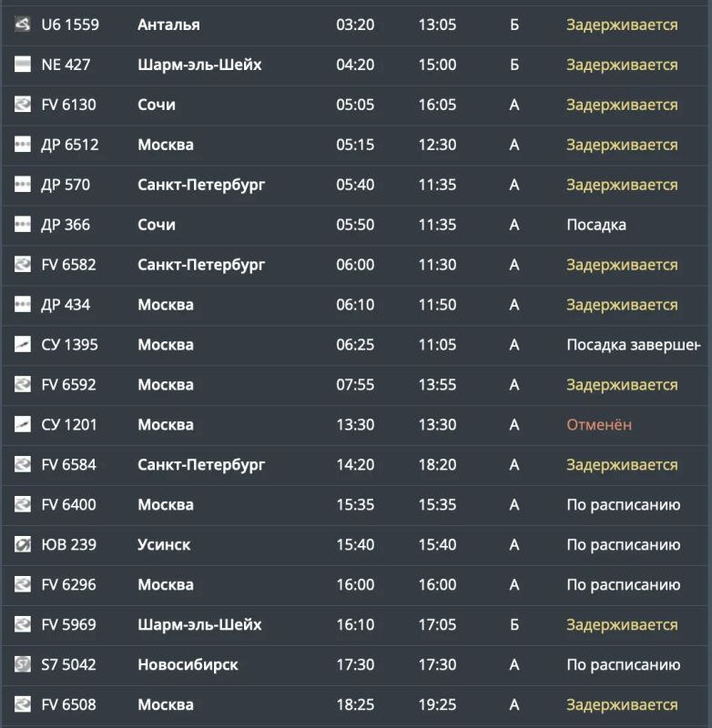Open flight ДР 570 to Санкт-Петербург
The height and width of the screenshot is (728, 712).
pos(355,185)
